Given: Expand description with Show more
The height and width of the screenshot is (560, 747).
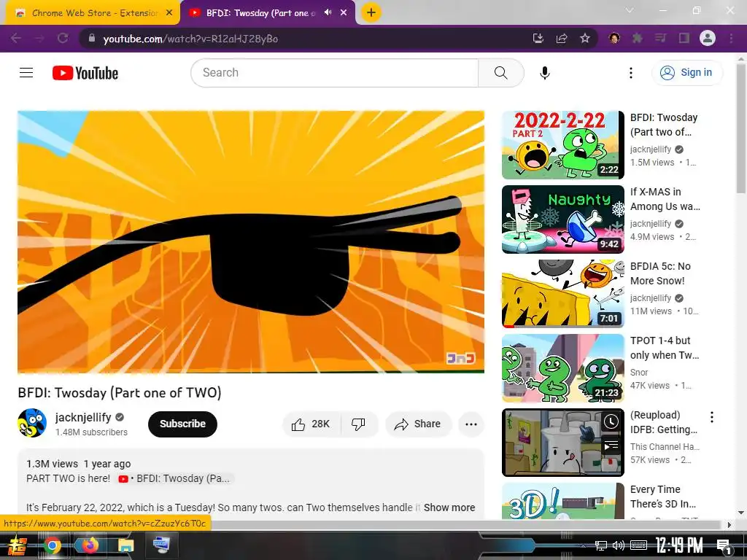Looking at the screenshot, I should click(449, 507).
